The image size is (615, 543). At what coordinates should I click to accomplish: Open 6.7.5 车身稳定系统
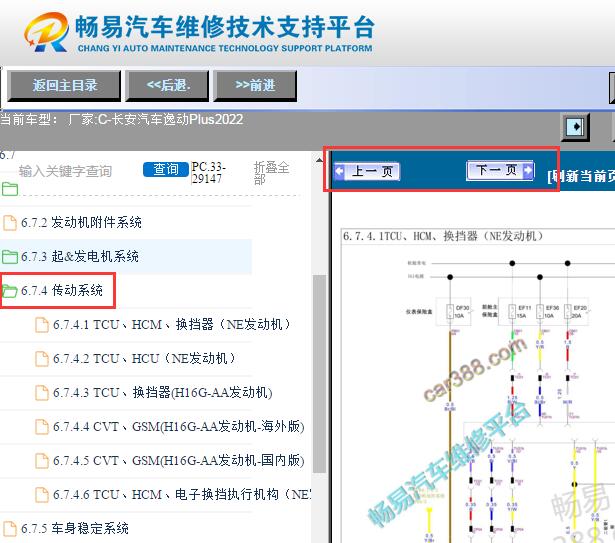tap(75, 528)
